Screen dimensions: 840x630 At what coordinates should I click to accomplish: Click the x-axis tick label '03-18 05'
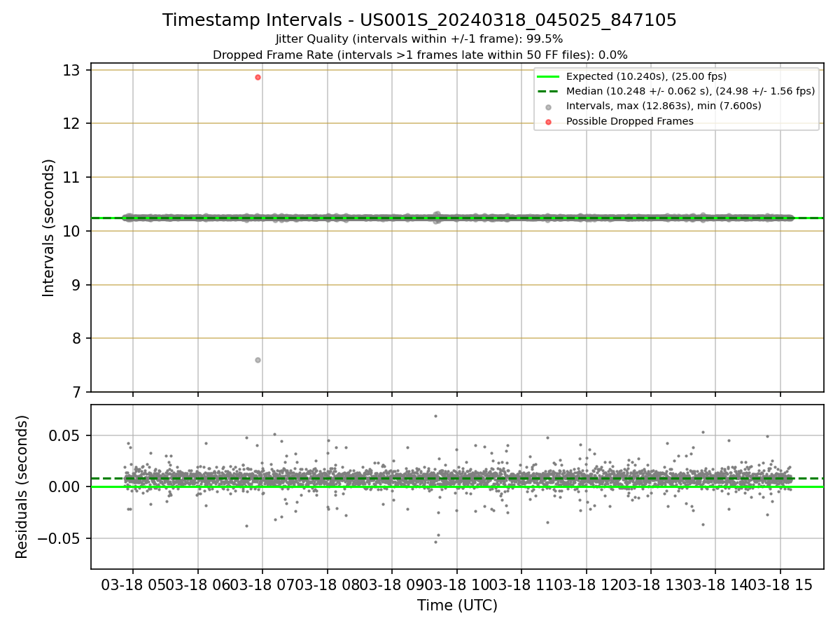pyautogui.click(x=133, y=585)
